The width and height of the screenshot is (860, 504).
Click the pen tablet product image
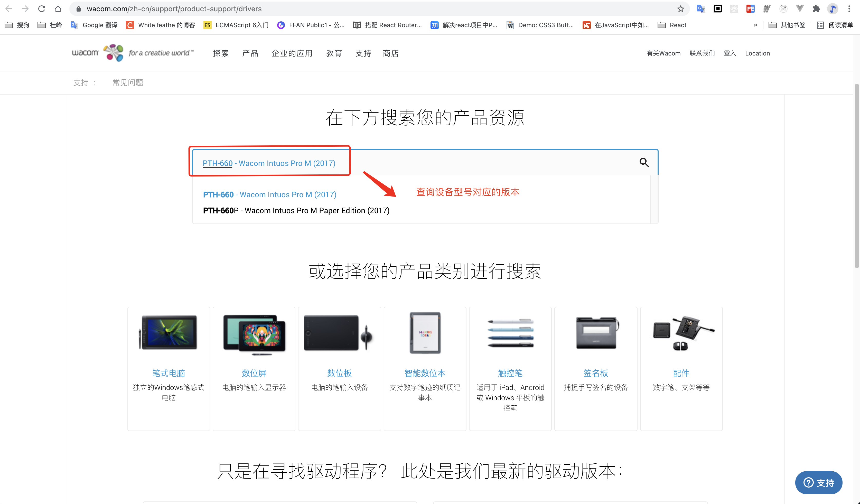pyautogui.click(x=338, y=333)
